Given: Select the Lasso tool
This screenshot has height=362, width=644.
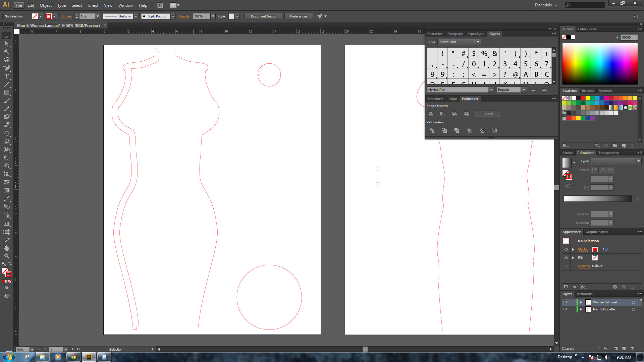Looking at the screenshot, I should click(x=7, y=60).
